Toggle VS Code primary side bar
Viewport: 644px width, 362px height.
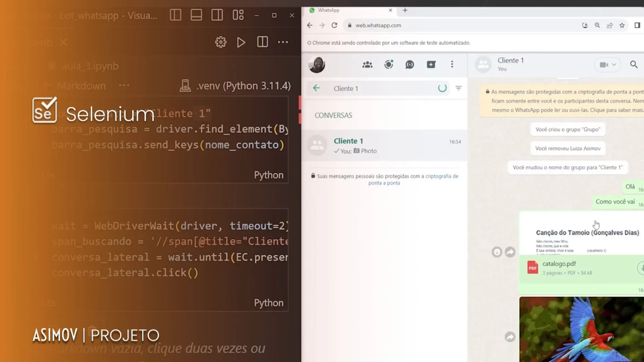click(176, 16)
